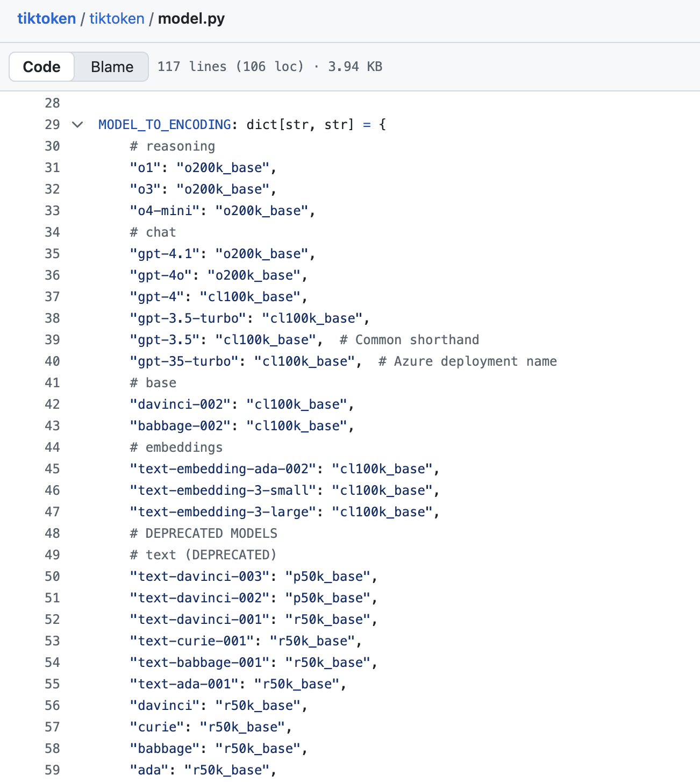Click the '# base' comment
The image size is (700, 782).
point(153,383)
